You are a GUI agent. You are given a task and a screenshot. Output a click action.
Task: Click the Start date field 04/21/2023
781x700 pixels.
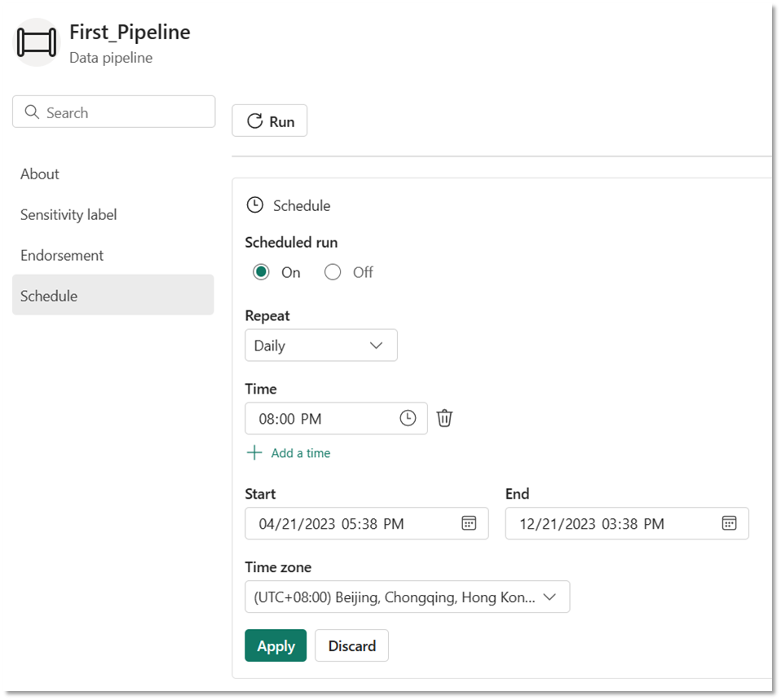367,523
